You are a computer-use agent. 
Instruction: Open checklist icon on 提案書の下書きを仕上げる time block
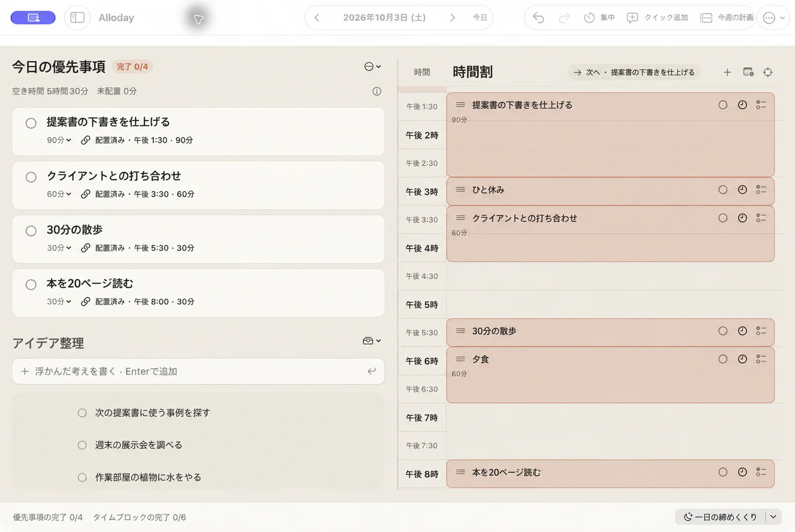tap(761, 105)
